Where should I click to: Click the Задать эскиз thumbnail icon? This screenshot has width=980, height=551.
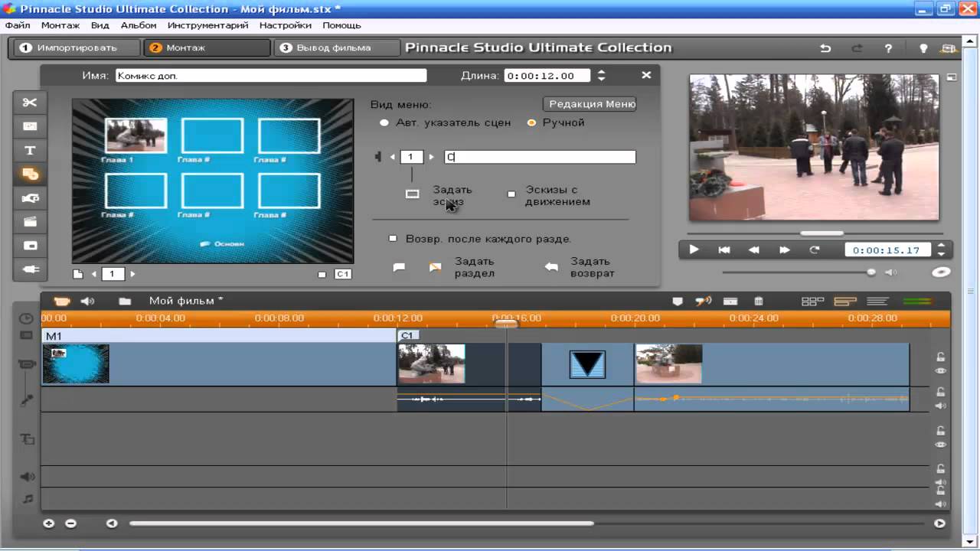coord(412,194)
